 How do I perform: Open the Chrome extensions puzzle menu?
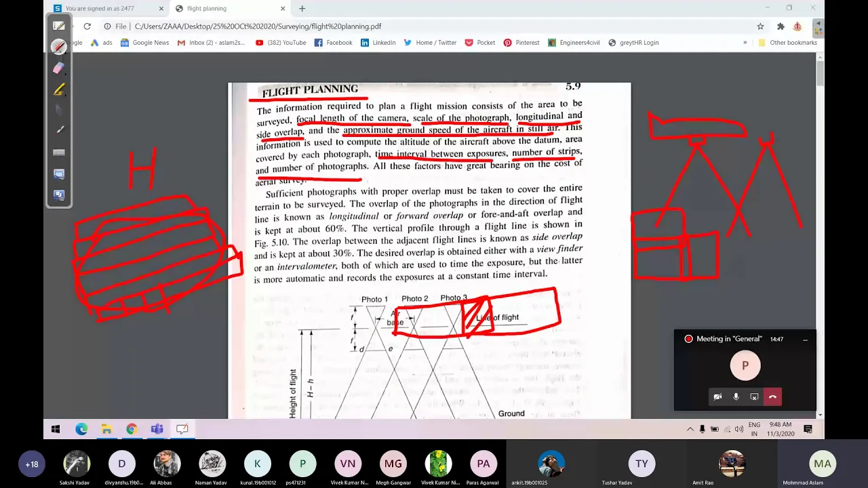pos(781,26)
